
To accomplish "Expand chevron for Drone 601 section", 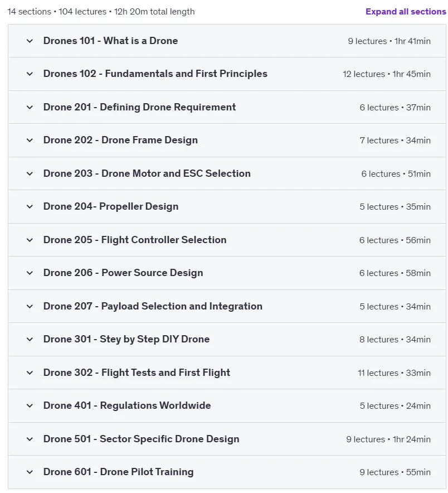I will (x=30, y=472).
